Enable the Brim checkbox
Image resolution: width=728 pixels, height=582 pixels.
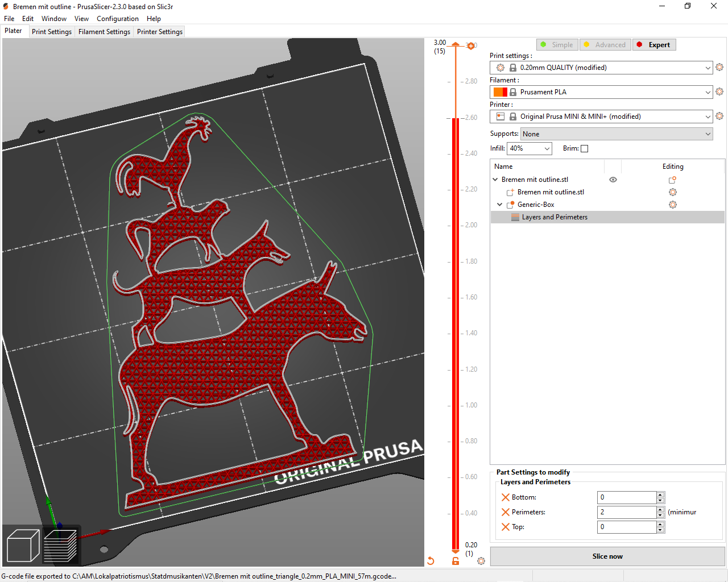coord(584,149)
